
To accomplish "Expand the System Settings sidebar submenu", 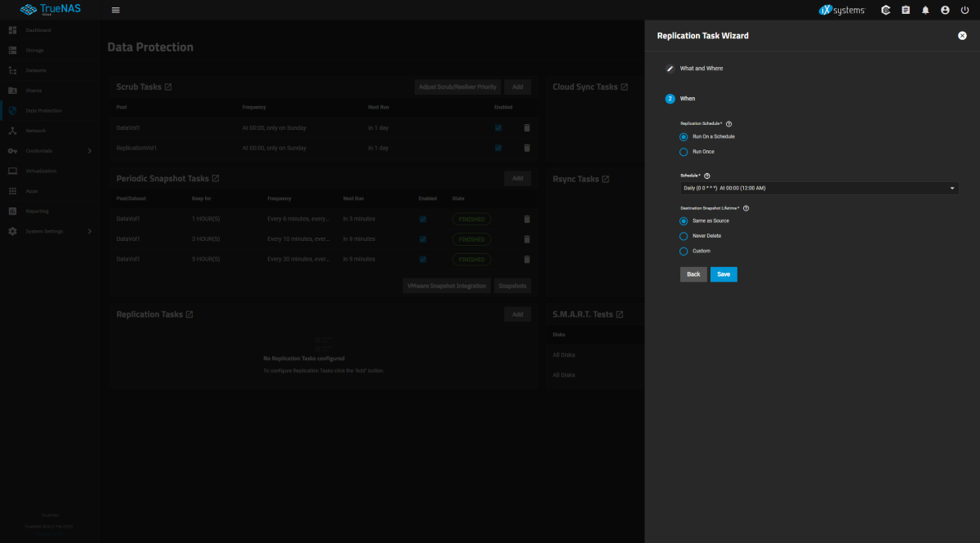I will 90,231.
